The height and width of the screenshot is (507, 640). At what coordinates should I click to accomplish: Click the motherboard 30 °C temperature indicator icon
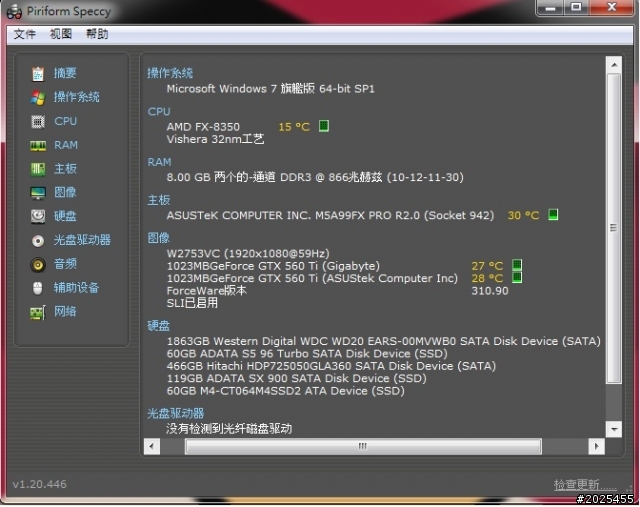pyautogui.click(x=553, y=214)
